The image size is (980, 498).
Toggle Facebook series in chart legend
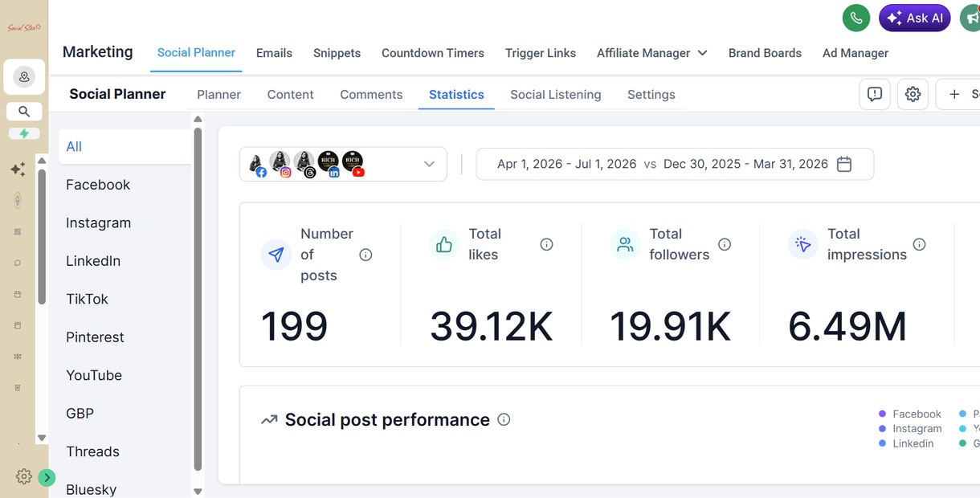point(910,414)
